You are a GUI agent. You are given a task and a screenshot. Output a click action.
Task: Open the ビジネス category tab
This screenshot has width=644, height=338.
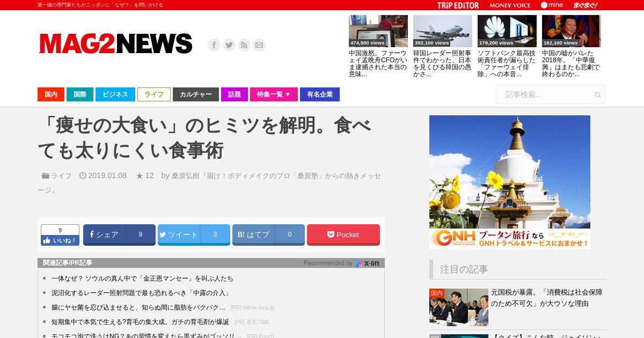115,94
